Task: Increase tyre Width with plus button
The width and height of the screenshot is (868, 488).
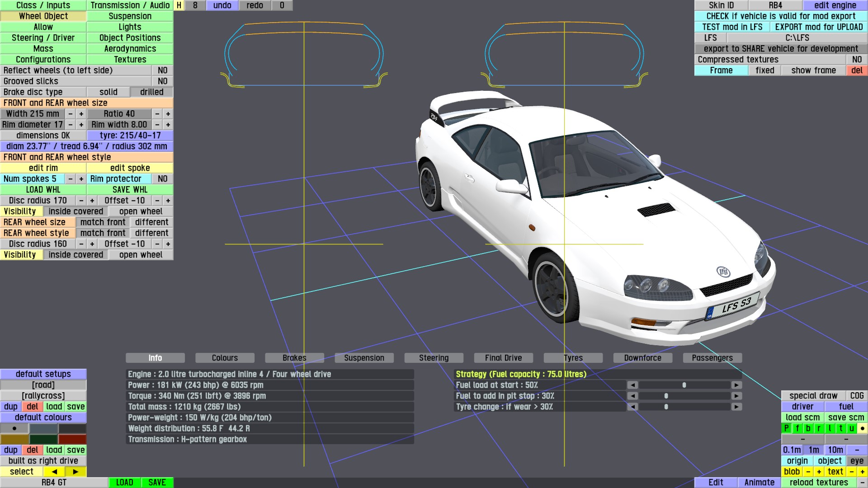Action: click(81, 114)
